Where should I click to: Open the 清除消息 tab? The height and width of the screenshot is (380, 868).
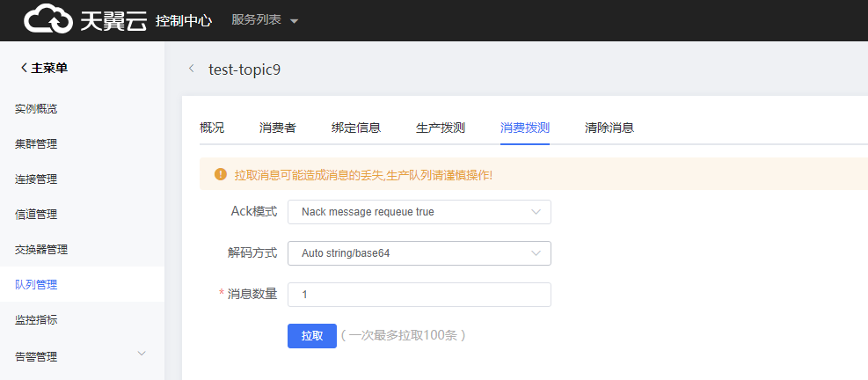pyautogui.click(x=609, y=128)
